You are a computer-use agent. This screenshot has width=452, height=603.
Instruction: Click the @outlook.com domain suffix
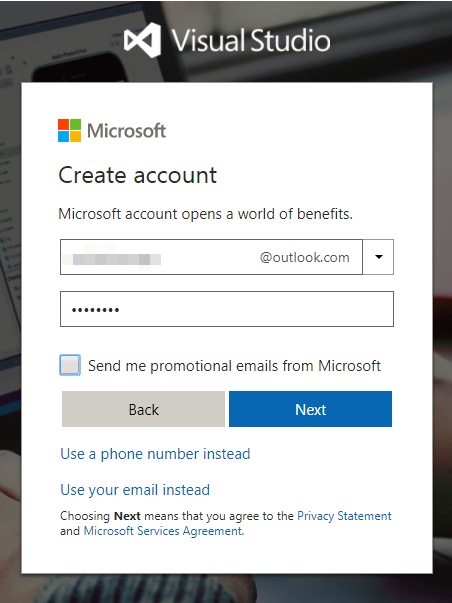tap(304, 257)
